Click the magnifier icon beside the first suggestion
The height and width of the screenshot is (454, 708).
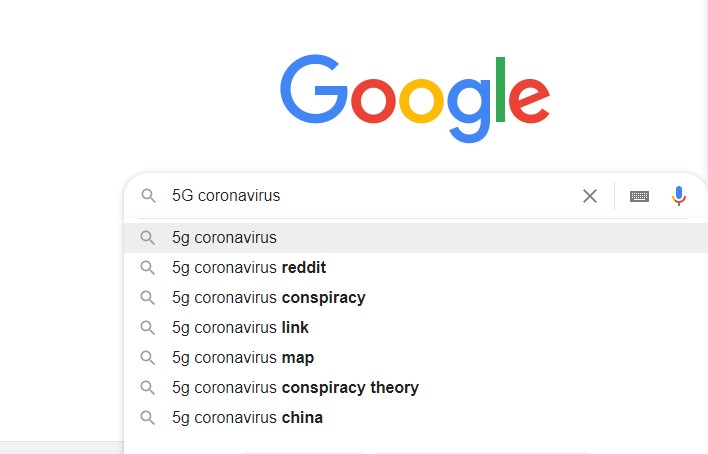pyautogui.click(x=147, y=238)
